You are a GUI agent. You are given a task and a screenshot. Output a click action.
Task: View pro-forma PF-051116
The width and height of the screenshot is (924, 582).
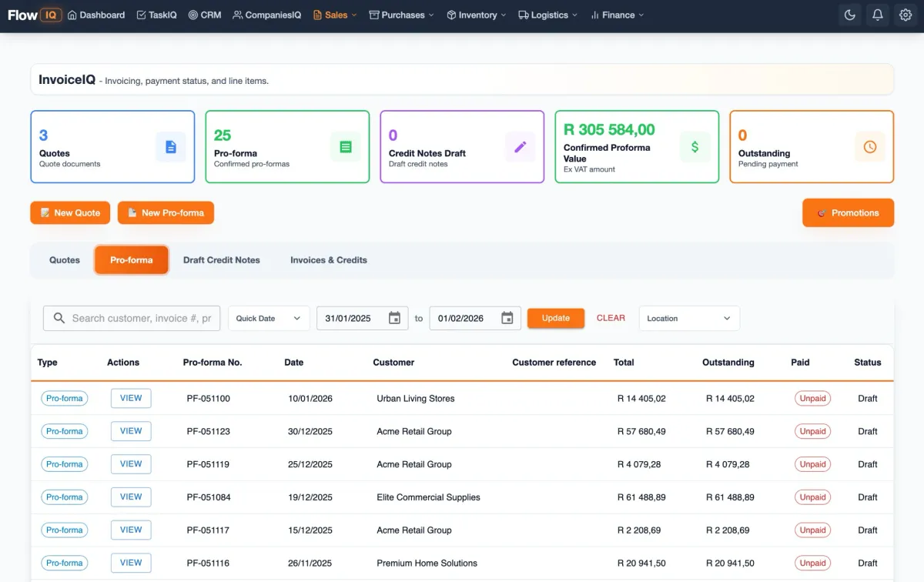pos(131,563)
